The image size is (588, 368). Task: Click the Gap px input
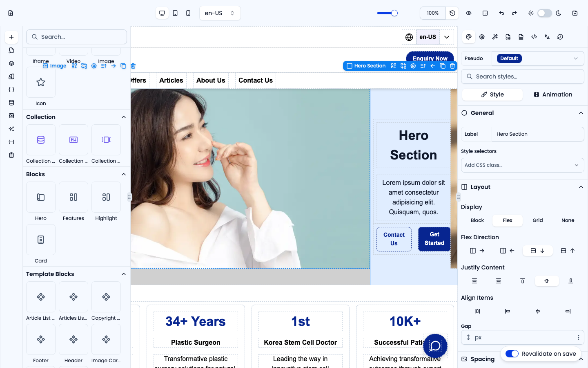pyautogui.click(x=522, y=337)
